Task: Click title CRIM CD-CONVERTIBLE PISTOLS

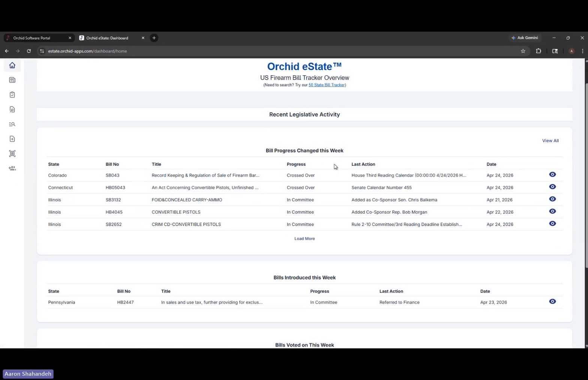Action: 186,224
